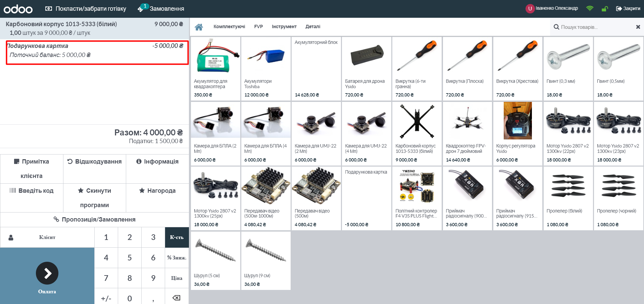The width and height of the screenshot is (644, 304).
Task: Add Корпус регулятора Ysido product
Action: pos(517,133)
